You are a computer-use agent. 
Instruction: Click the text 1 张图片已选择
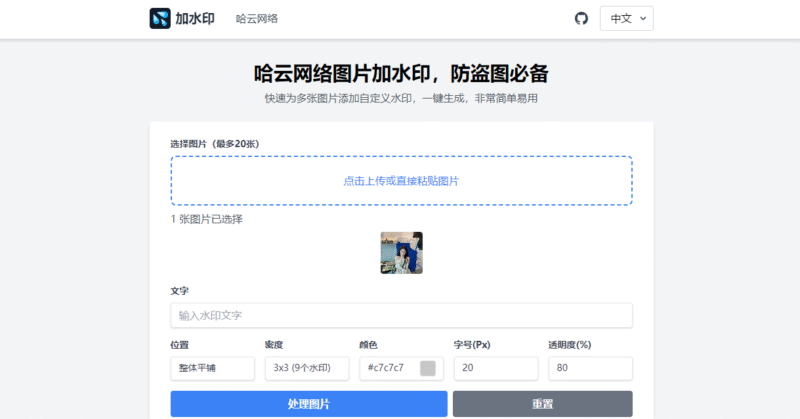click(x=207, y=219)
